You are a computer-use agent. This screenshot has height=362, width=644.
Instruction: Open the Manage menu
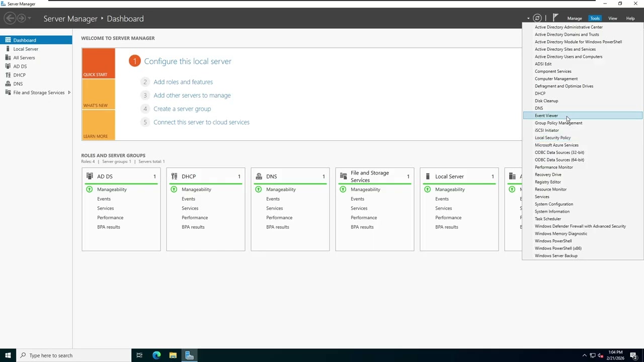[x=575, y=19]
